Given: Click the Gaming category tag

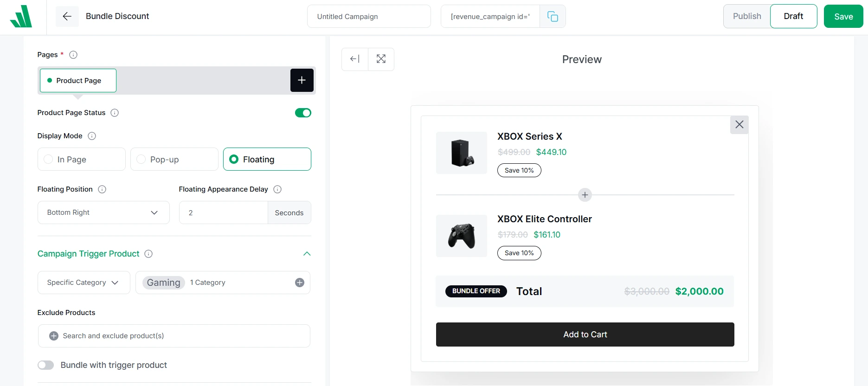Looking at the screenshot, I should (164, 283).
